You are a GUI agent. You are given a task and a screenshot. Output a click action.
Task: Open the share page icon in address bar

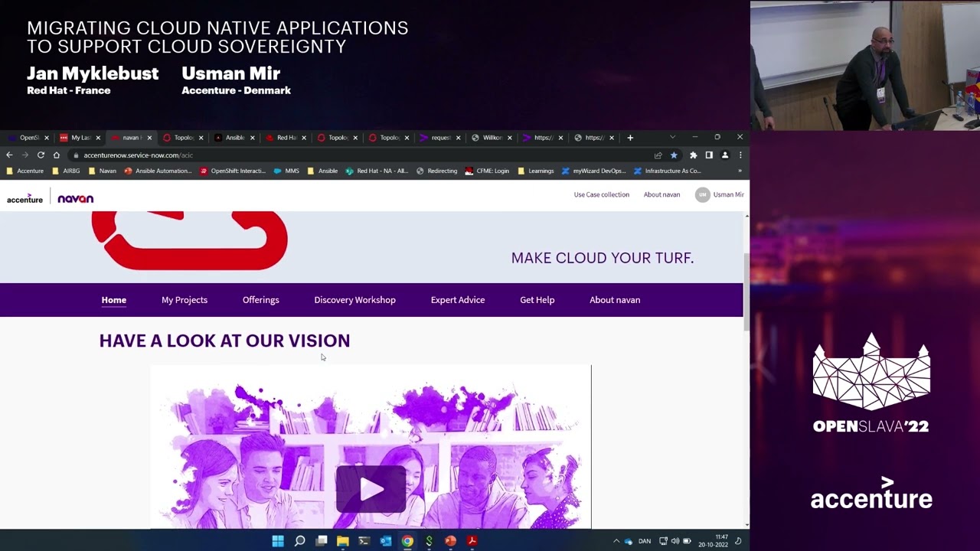click(658, 155)
